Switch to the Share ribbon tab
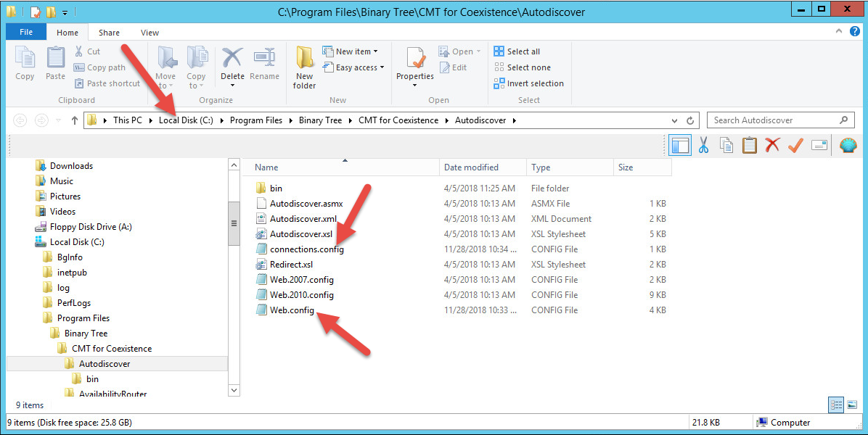The width and height of the screenshot is (868, 435). pos(109,33)
